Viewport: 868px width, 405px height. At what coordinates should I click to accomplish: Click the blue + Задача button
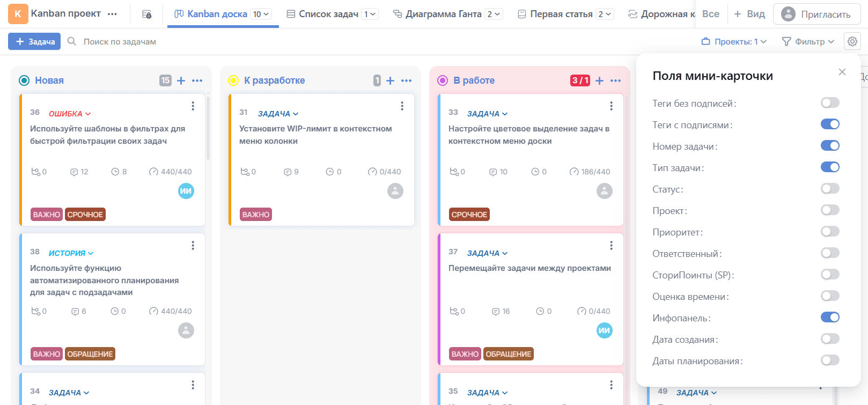tap(34, 41)
